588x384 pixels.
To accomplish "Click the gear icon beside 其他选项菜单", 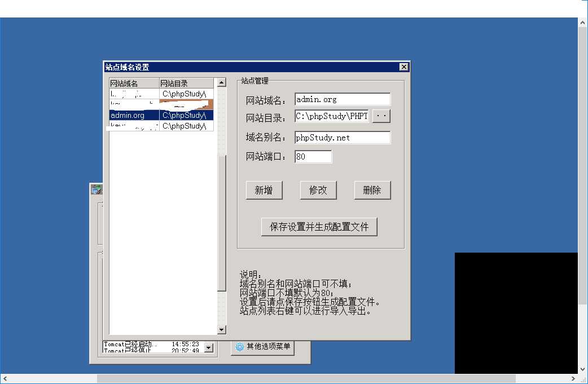I will click(x=239, y=347).
